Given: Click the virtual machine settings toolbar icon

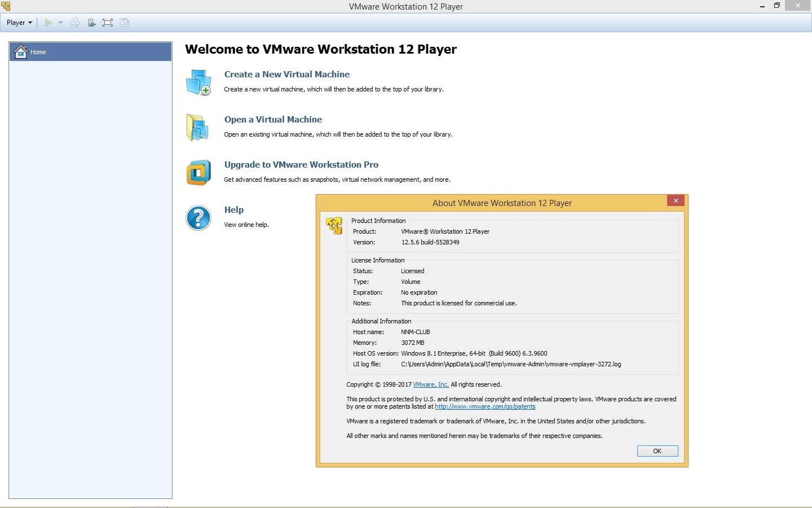Looking at the screenshot, I should tap(91, 23).
